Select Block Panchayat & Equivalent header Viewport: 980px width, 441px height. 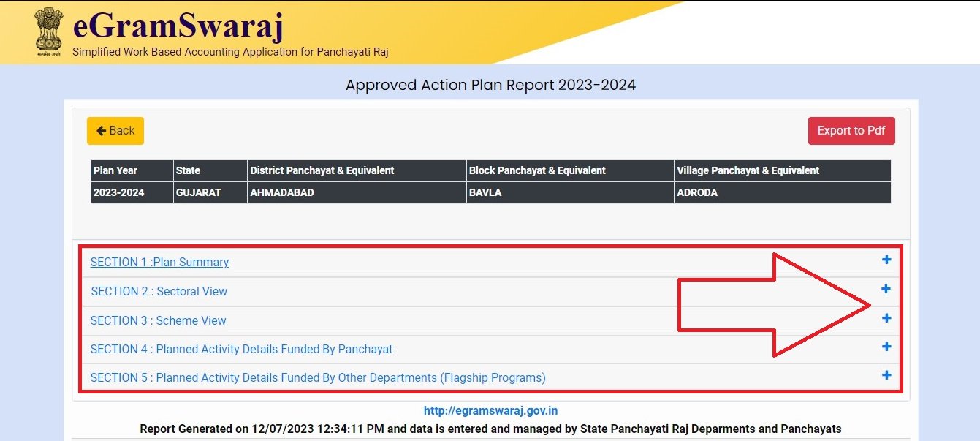570,170
